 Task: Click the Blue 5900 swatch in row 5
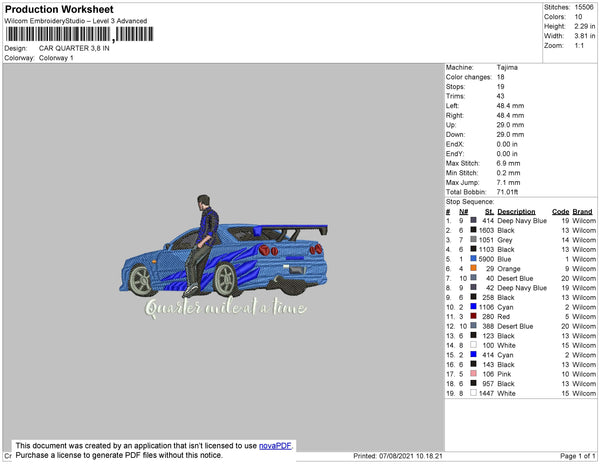pos(473,259)
